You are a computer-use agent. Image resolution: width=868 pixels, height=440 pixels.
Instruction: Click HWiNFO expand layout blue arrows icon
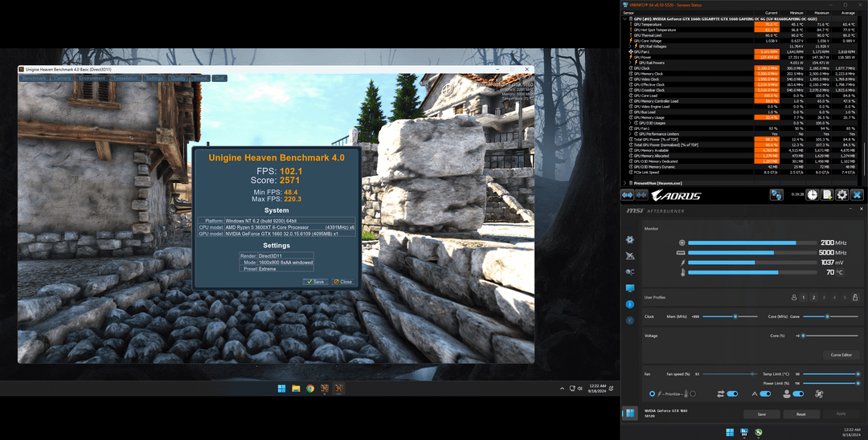pyautogui.click(x=627, y=194)
